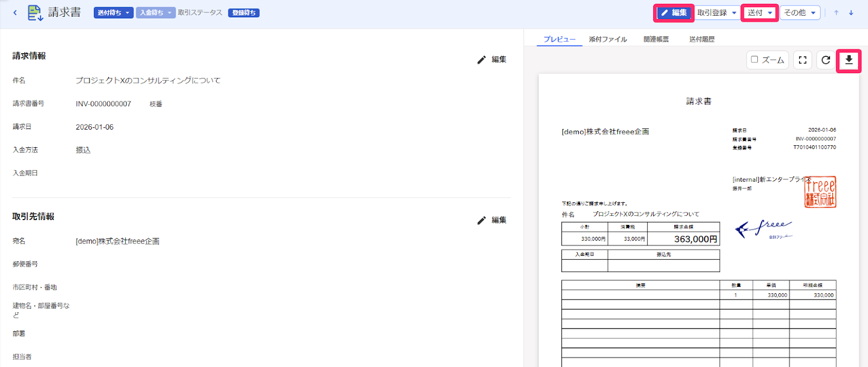This screenshot has width=868, height=367.
Task: Open preview in fullscreen
Action: click(802, 60)
